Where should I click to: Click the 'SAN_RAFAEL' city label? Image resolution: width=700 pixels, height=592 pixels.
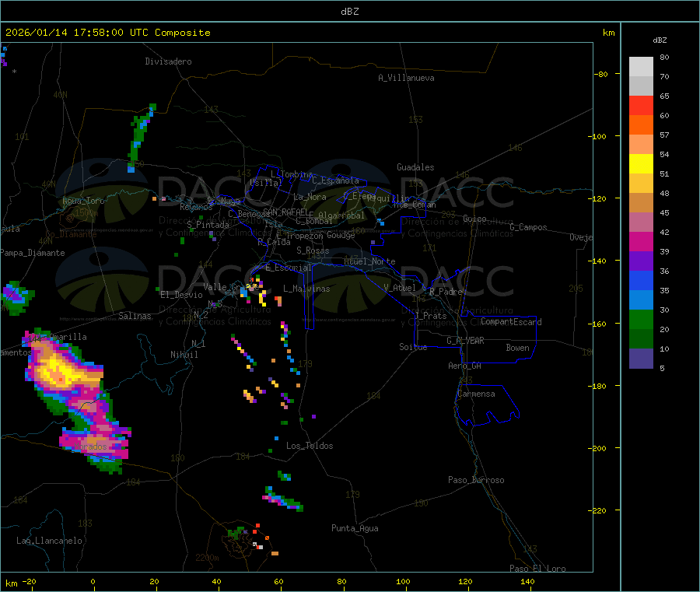pyautogui.click(x=285, y=212)
